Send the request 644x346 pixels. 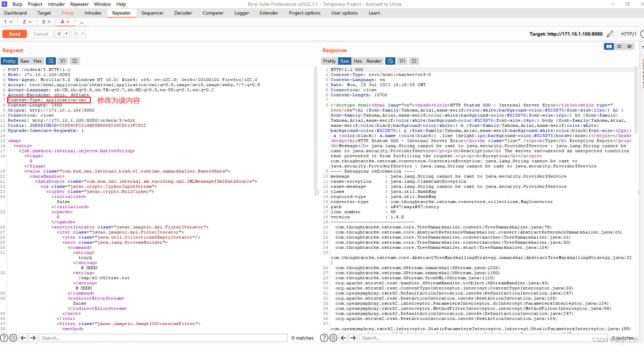coord(15,34)
